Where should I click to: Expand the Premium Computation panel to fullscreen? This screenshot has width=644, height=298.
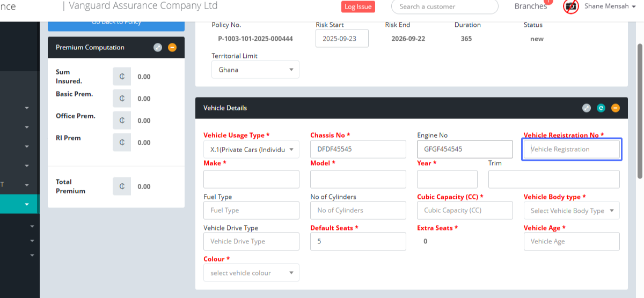(x=157, y=47)
